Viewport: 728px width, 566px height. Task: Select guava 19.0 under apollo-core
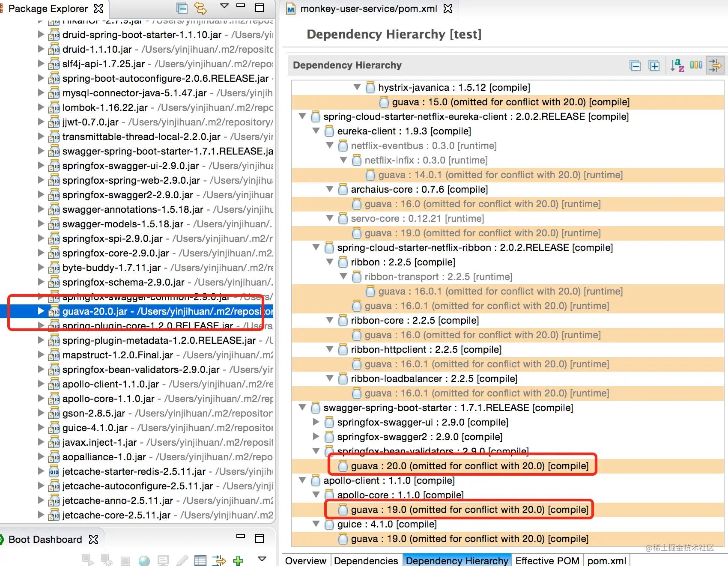pos(470,509)
